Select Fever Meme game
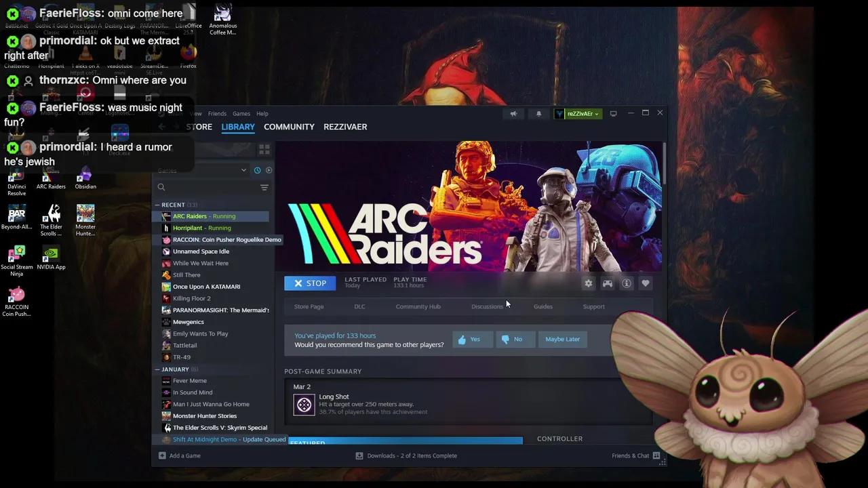This screenshot has height=488, width=868. pos(211,381)
